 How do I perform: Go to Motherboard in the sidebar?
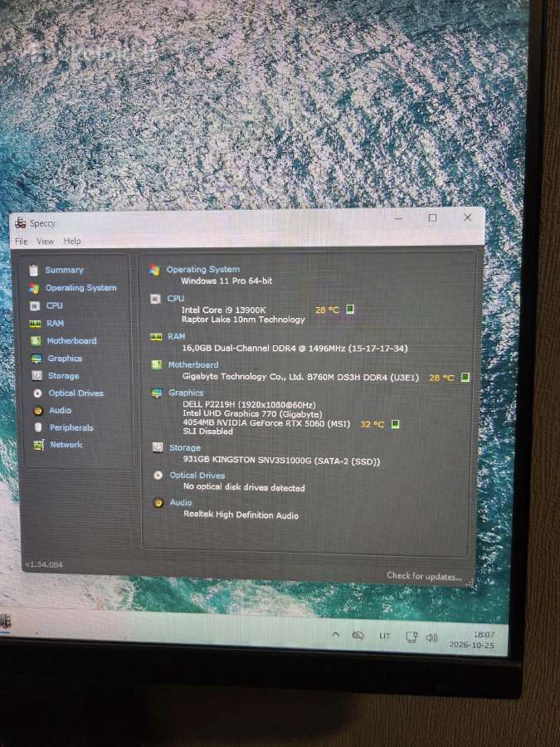(x=72, y=341)
